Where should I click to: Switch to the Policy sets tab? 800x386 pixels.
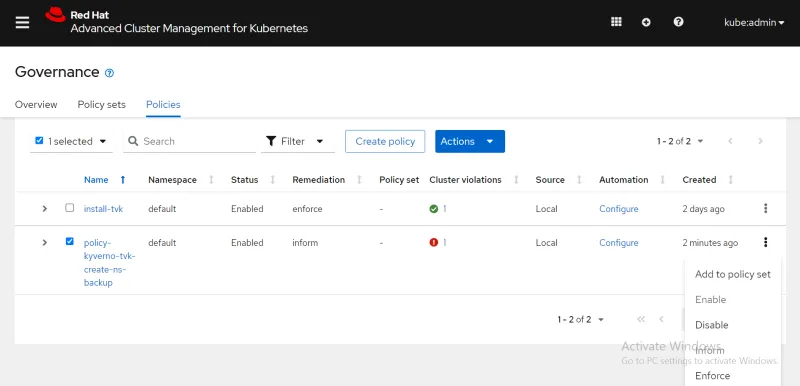(102, 105)
